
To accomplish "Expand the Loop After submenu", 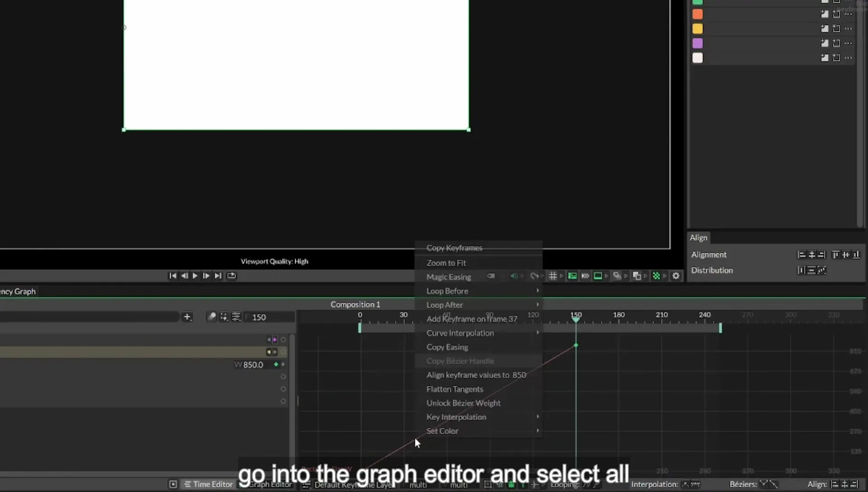I will (478, 305).
